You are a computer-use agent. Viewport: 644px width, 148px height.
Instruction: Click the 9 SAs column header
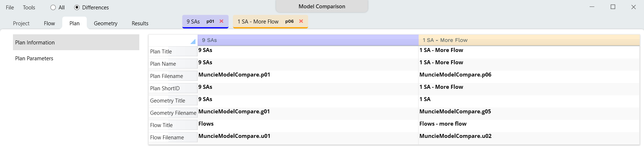click(x=308, y=40)
